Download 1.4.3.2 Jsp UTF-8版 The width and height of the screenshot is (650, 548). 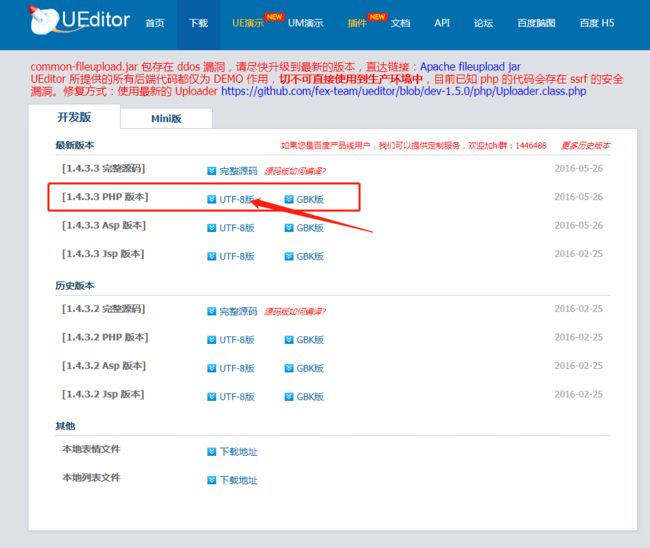[x=237, y=397]
